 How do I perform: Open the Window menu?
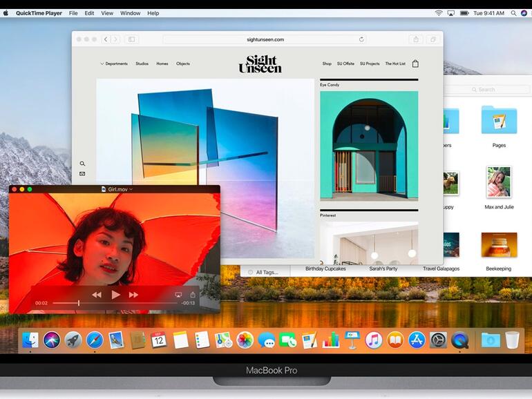131,13
